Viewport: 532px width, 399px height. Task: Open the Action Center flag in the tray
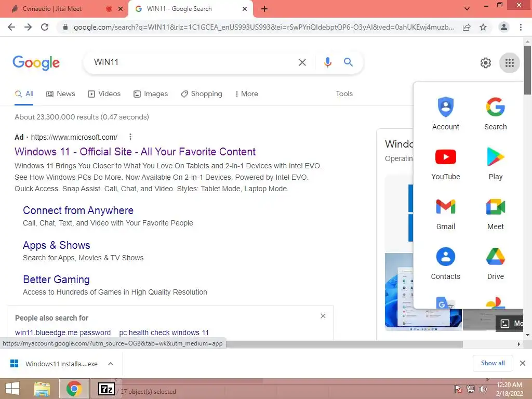tap(458, 389)
